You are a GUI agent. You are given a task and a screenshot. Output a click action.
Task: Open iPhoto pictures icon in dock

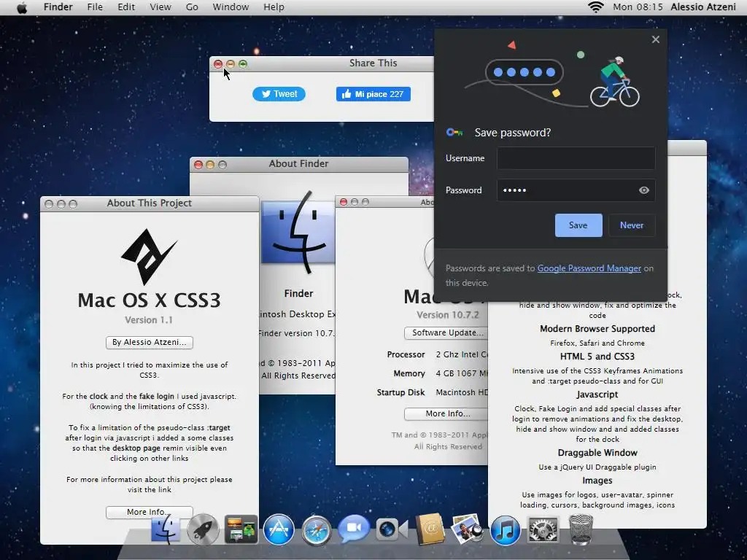467,528
